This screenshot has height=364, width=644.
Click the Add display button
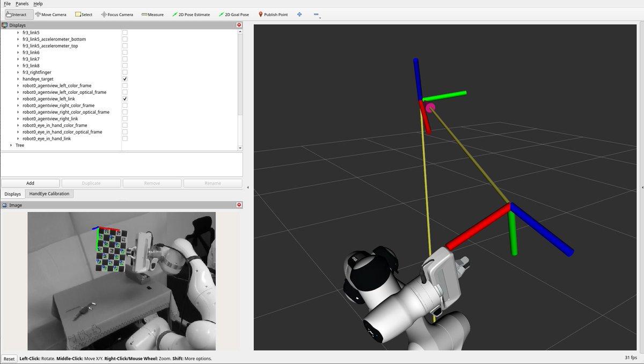point(30,183)
